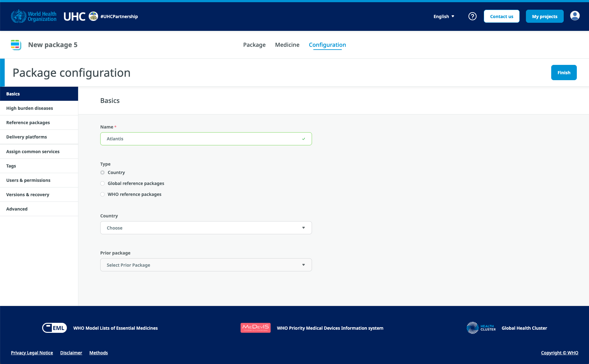Image resolution: width=589 pixels, height=364 pixels.
Task: Click the EML logo in the footer
Action: (x=55, y=328)
